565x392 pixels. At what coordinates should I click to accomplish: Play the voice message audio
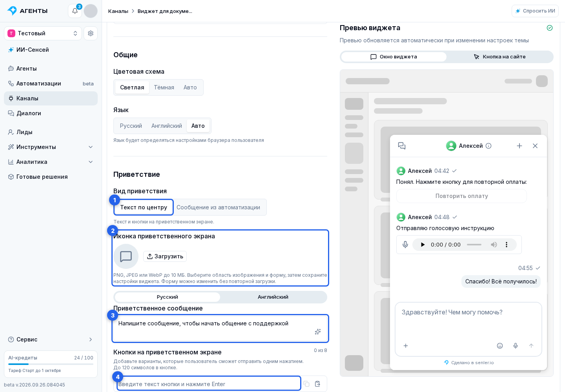click(x=423, y=245)
